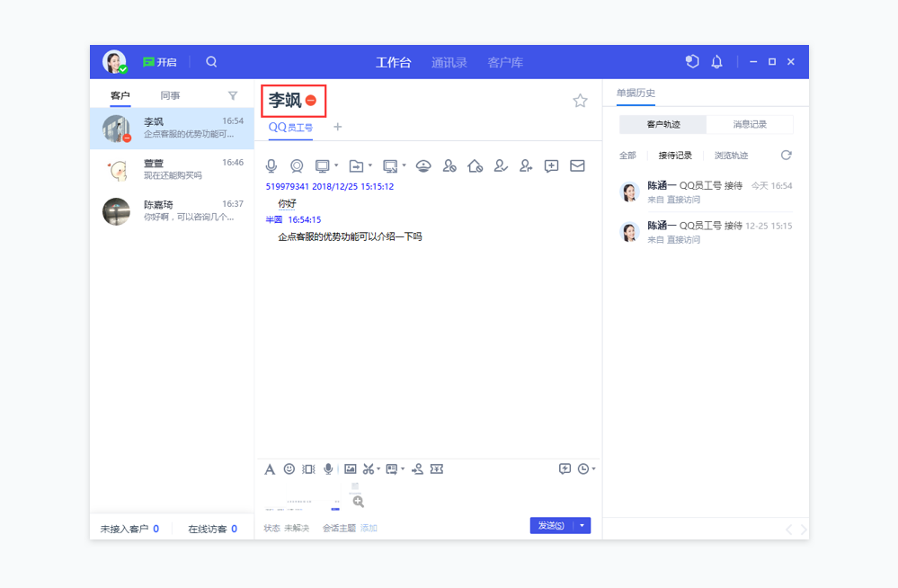
Task: Open the 通讯录 top navigation tab
Action: pos(449,62)
